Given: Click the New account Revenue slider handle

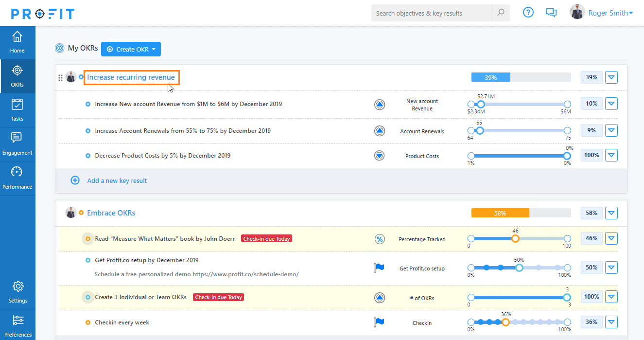Looking at the screenshot, I should pyautogui.click(x=481, y=104).
